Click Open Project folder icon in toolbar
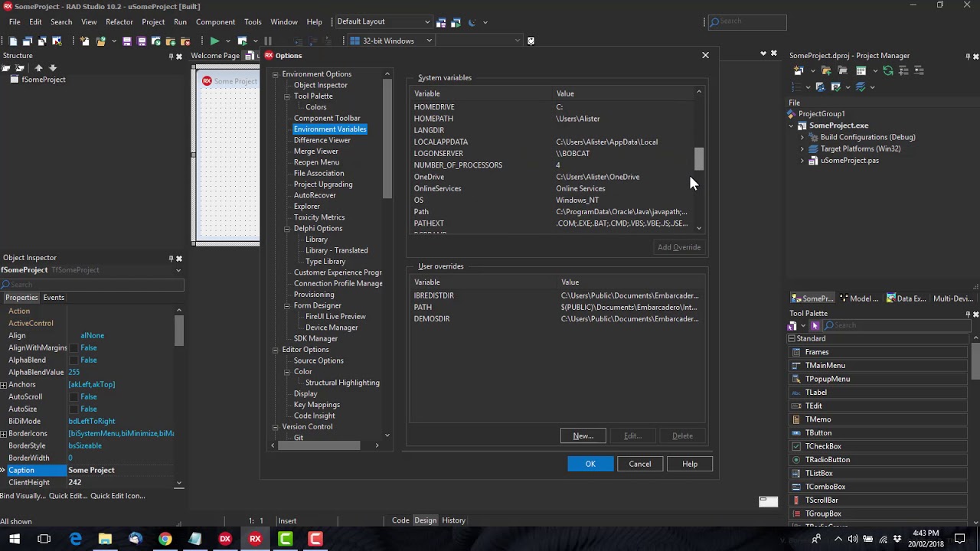 click(101, 41)
